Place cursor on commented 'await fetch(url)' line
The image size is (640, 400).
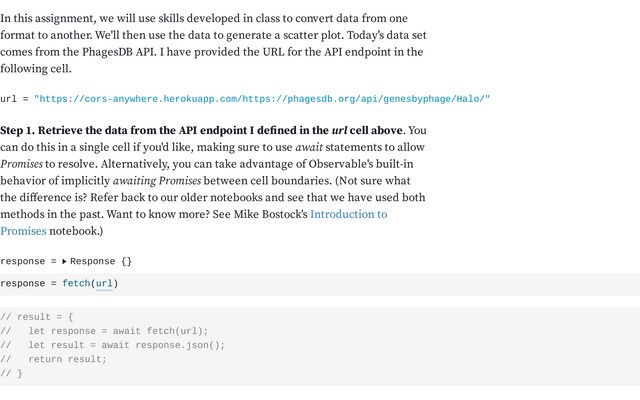(x=104, y=331)
